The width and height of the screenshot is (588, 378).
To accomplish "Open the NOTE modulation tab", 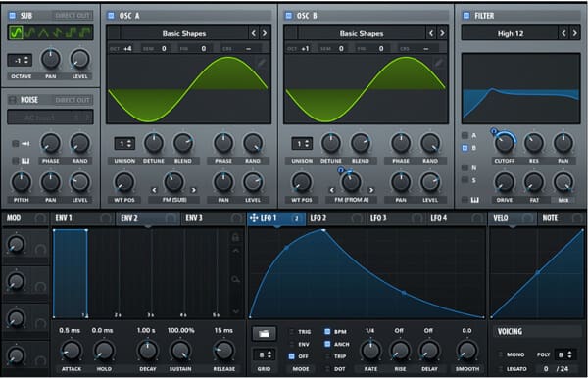I will coord(561,218).
